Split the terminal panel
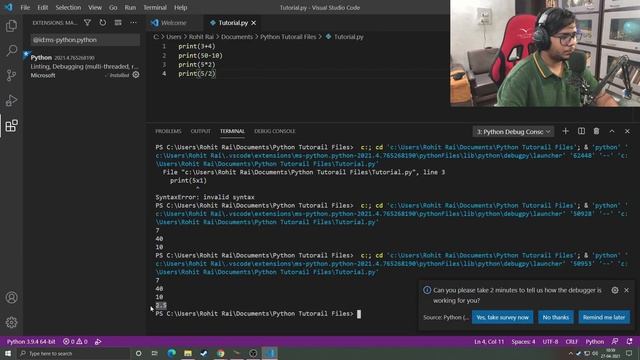Viewport: 640px width, 360px height. click(581, 131)
